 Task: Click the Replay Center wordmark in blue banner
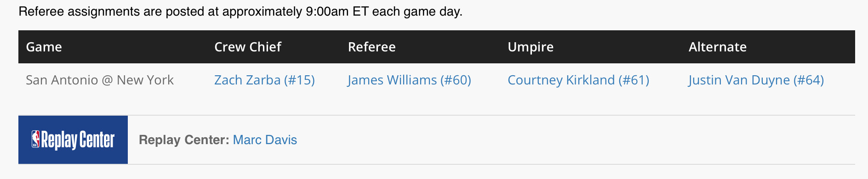78,140
